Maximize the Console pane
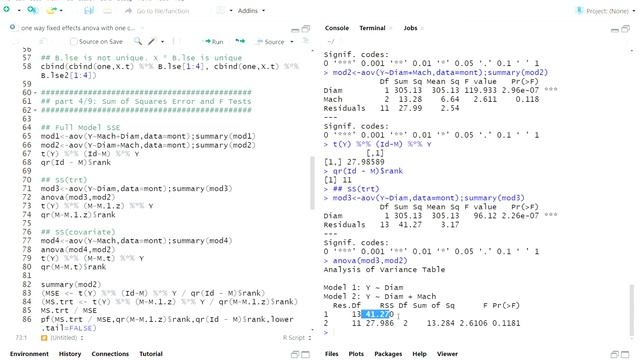 tap(625, 29)
